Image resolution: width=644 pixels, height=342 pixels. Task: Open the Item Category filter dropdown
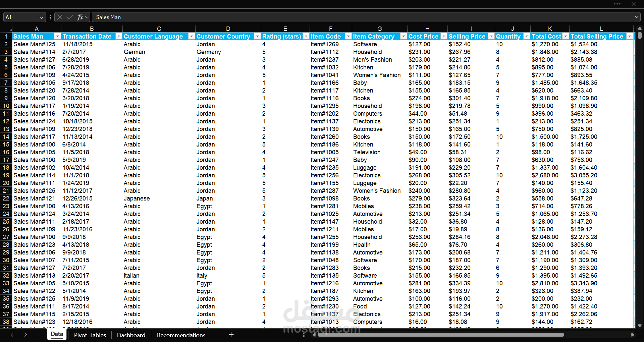404,36
